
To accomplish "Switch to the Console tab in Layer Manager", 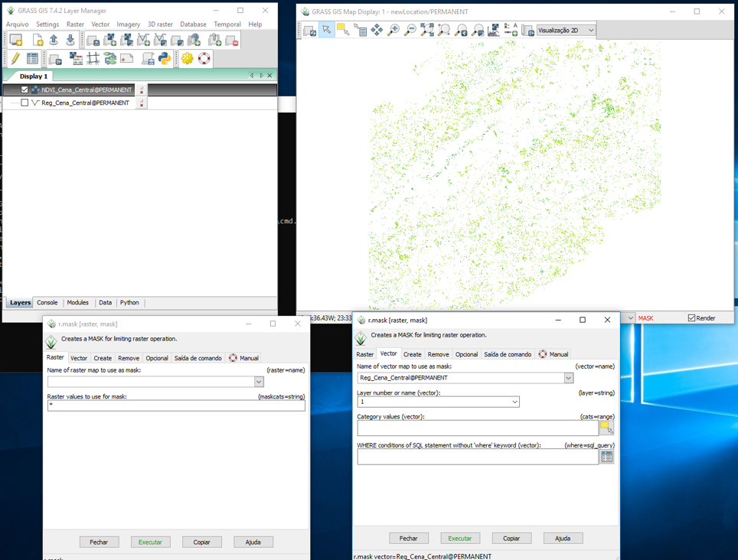I will pyautogui.click(x=47, y=303).
